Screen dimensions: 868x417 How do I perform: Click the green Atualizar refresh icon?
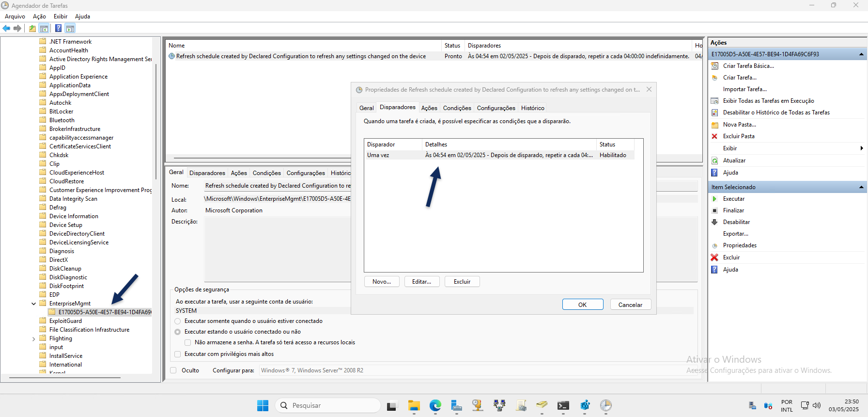click(714, 160)
